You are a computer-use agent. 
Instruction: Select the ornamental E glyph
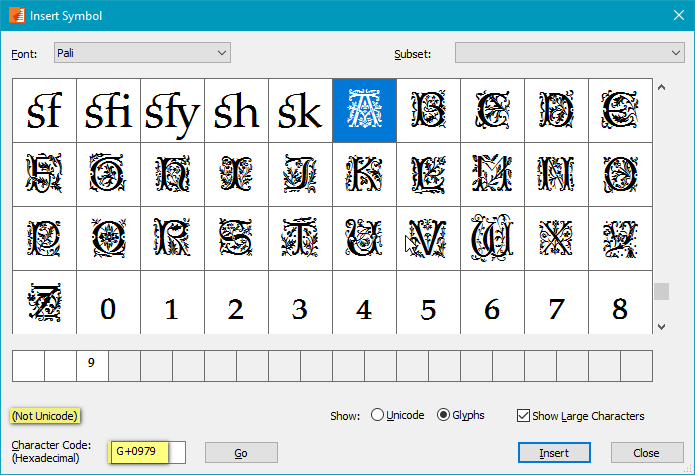[x=621, y=111]
